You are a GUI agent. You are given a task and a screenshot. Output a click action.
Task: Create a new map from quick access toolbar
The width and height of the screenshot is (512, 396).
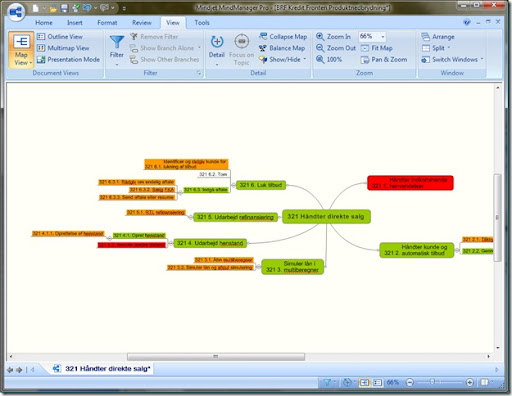coord(36,8)
